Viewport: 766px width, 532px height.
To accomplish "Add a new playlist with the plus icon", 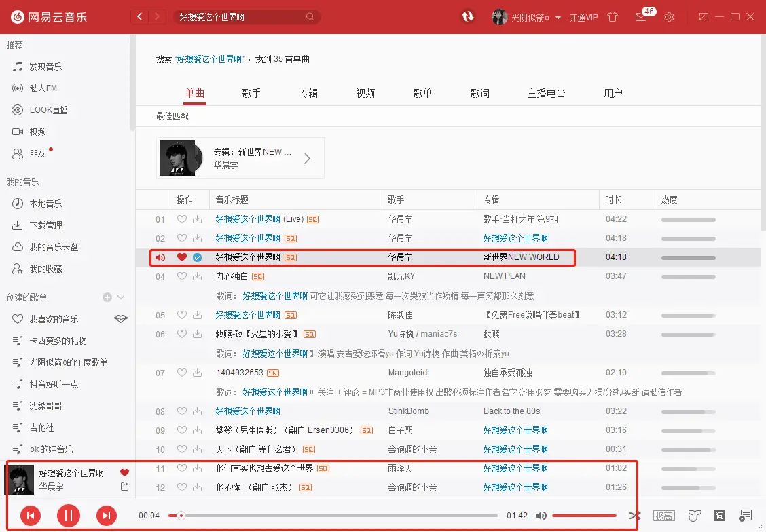I will [107, 297].
